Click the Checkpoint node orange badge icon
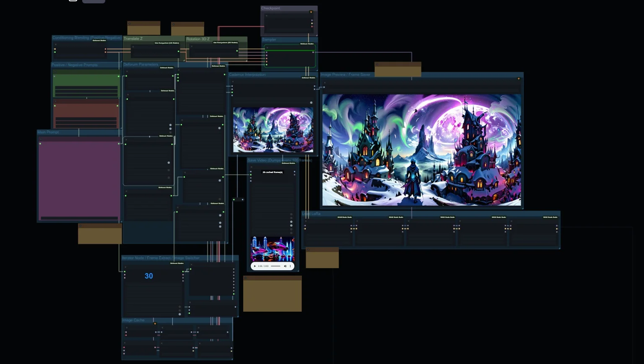Viewport: 644px width, 364px height. [311, 12]
